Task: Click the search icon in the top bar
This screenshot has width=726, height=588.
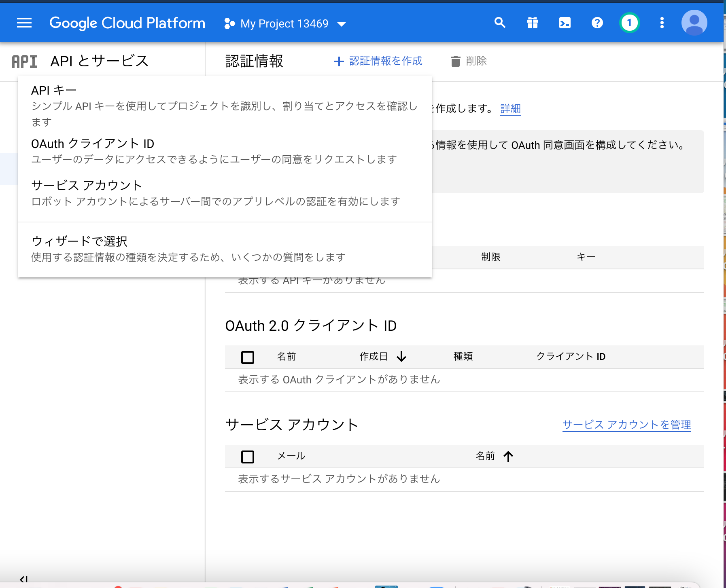Action: point(500,23)
